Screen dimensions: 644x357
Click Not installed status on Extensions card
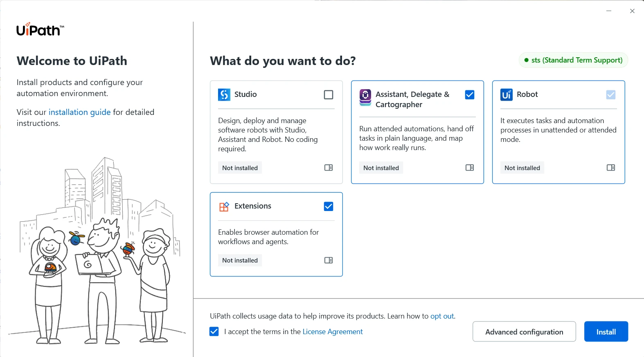[240, 260]
